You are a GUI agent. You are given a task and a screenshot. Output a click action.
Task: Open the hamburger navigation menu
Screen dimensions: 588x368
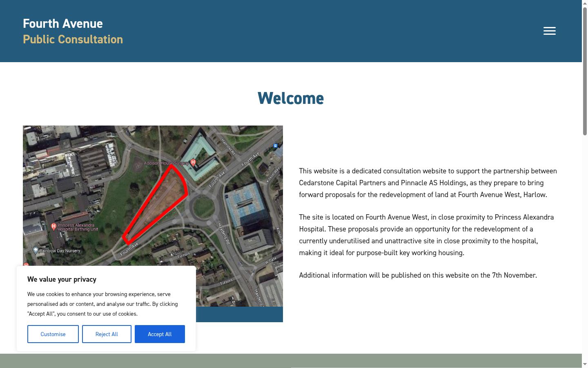pyautogui.click(x=549, y=31)
